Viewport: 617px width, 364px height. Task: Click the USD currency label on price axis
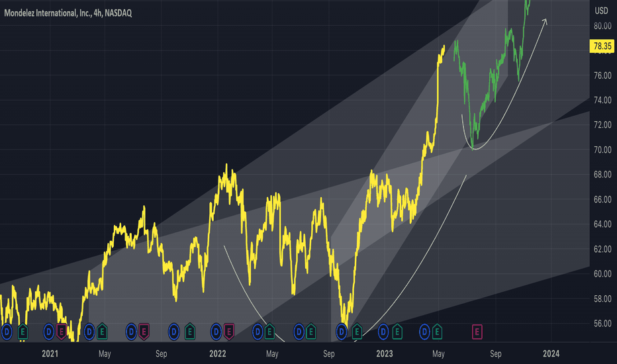(601, 11)
